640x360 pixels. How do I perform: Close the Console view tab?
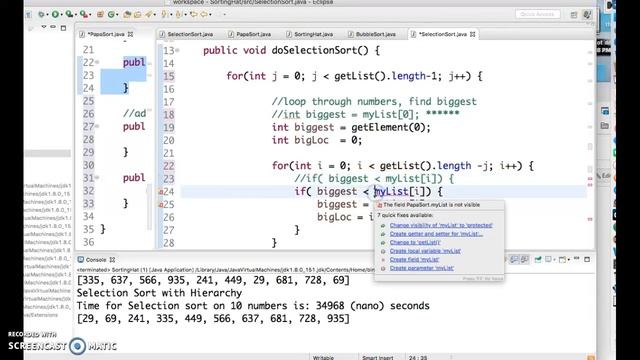pos(112,260)
